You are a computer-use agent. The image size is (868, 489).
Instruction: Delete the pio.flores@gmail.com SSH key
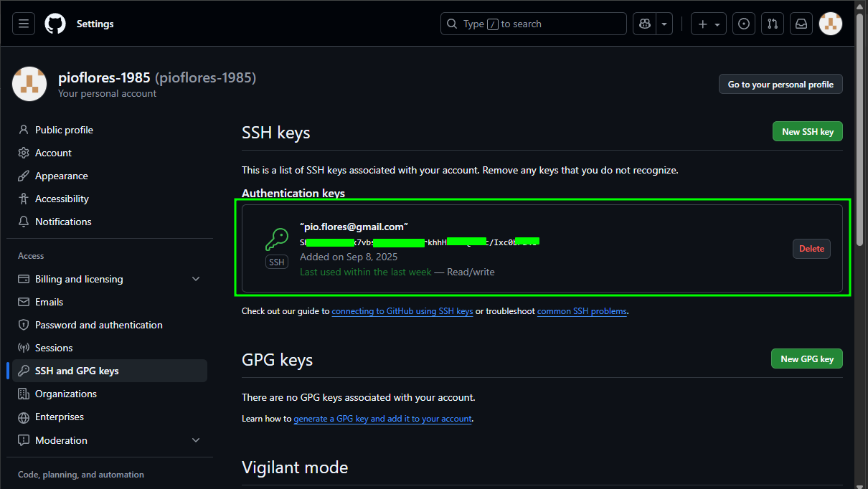click(x=811, y=249)
